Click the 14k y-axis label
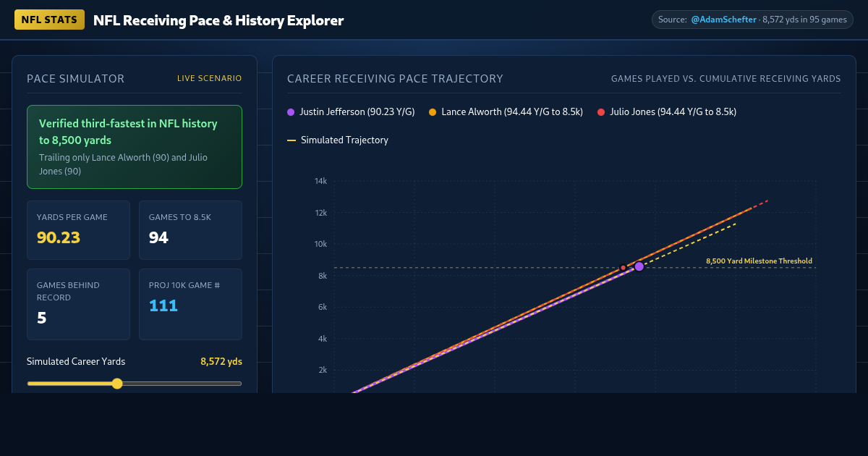868x456 pixels. (x=320, y=181)
